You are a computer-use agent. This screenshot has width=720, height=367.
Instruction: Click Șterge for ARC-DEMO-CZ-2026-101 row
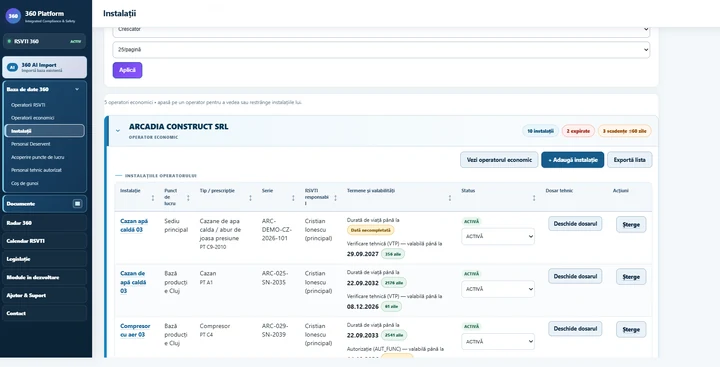point(631,225)
